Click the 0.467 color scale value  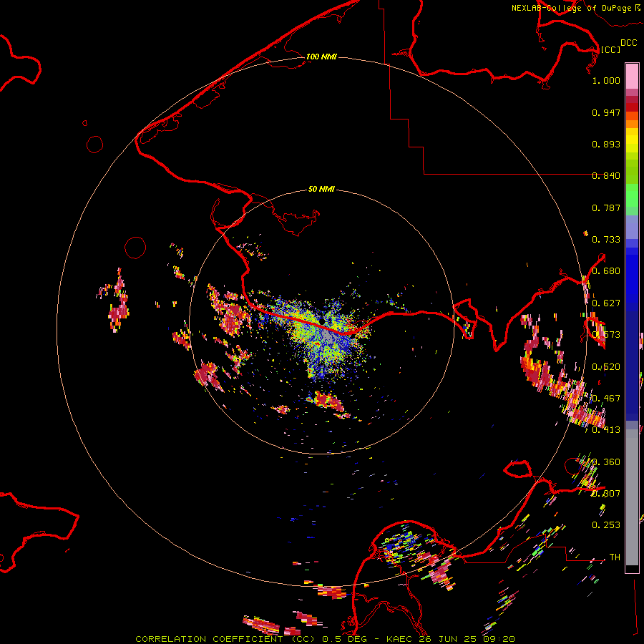(606, 399)
